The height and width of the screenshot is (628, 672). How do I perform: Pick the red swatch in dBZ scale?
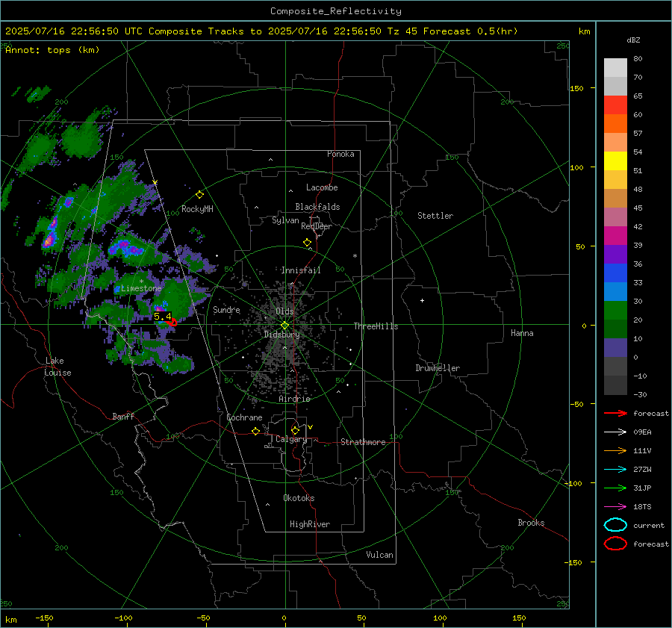click(615, 105)
